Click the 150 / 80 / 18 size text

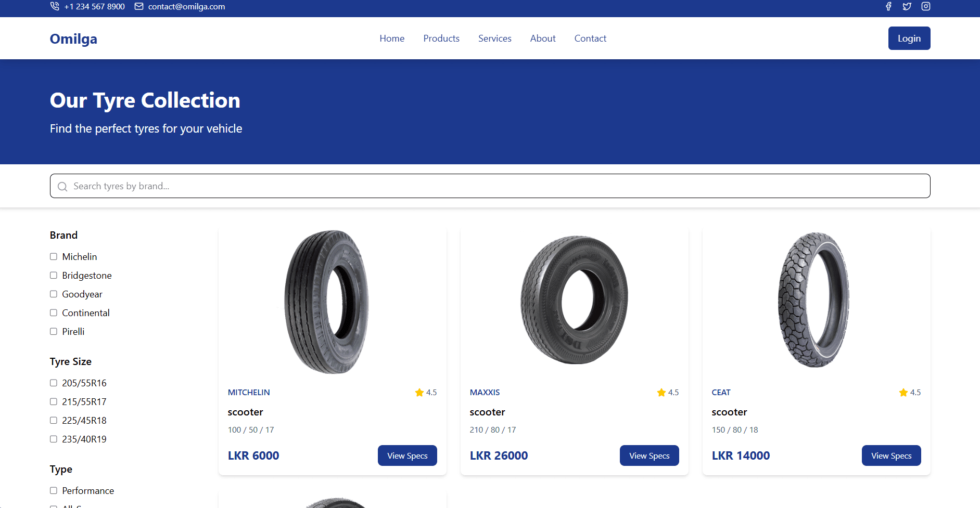(x=735, y=430)
